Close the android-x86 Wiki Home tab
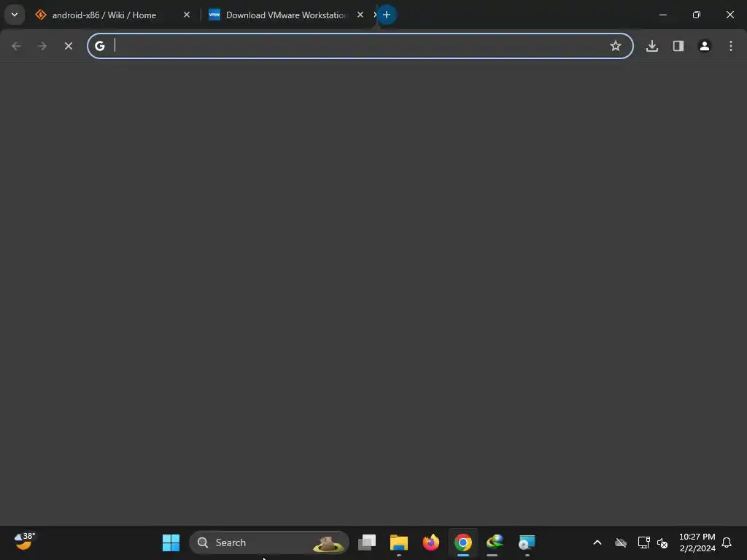 coord(187,15)
